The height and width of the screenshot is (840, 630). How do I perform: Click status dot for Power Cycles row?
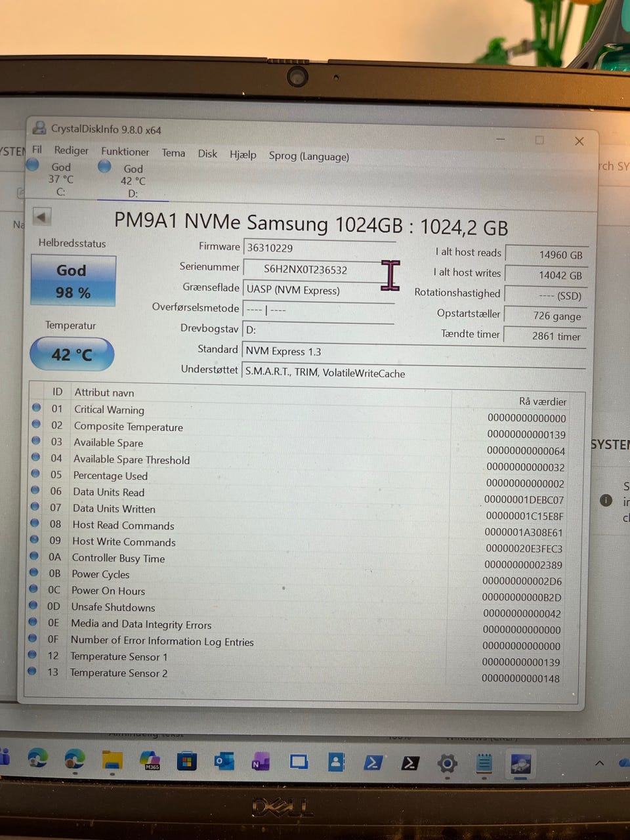[34, 572]
